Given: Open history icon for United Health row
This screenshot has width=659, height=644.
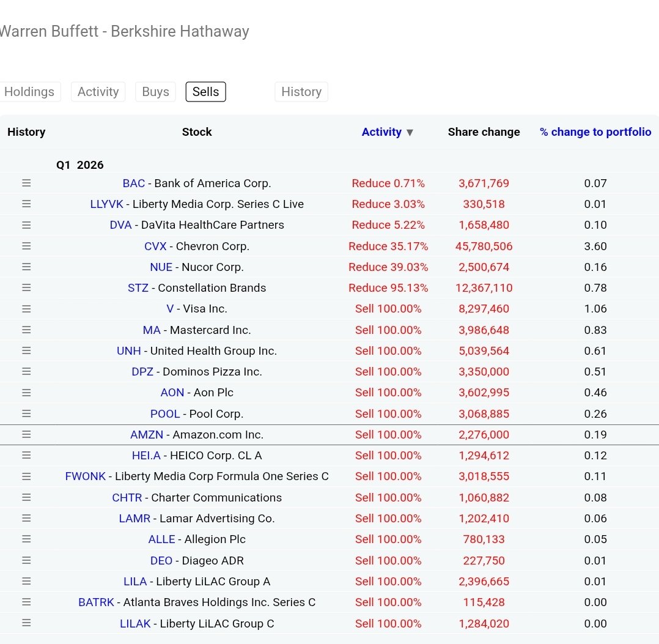Looking at the screenshot, I should (x=26, y=350).
